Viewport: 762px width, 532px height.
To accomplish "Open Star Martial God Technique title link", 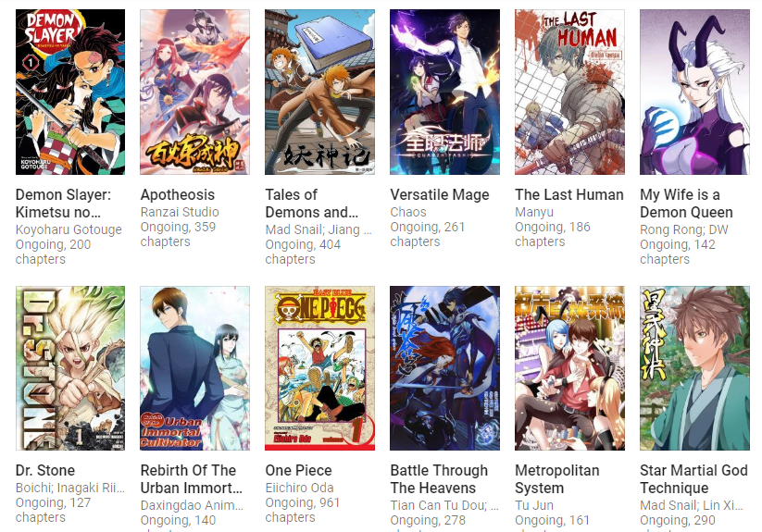I will click(693, 479).
